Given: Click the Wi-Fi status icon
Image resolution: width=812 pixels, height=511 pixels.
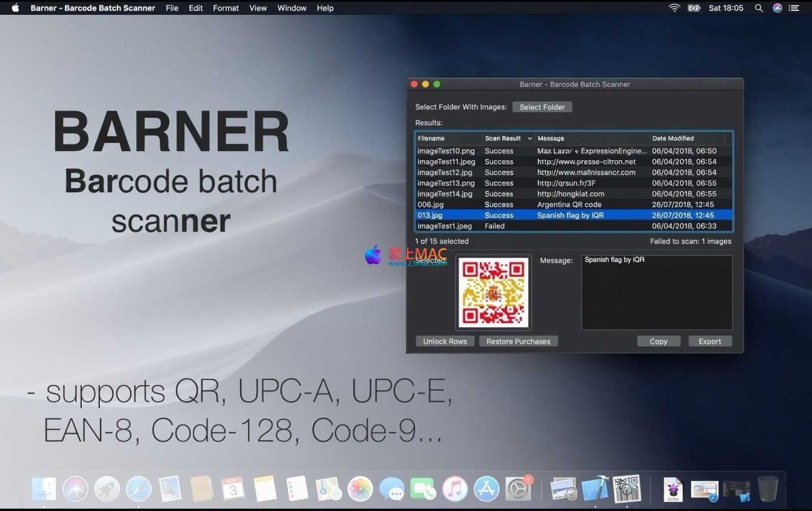Looking at the screenshot, I should pyautogui.click(x=674, y=8).
